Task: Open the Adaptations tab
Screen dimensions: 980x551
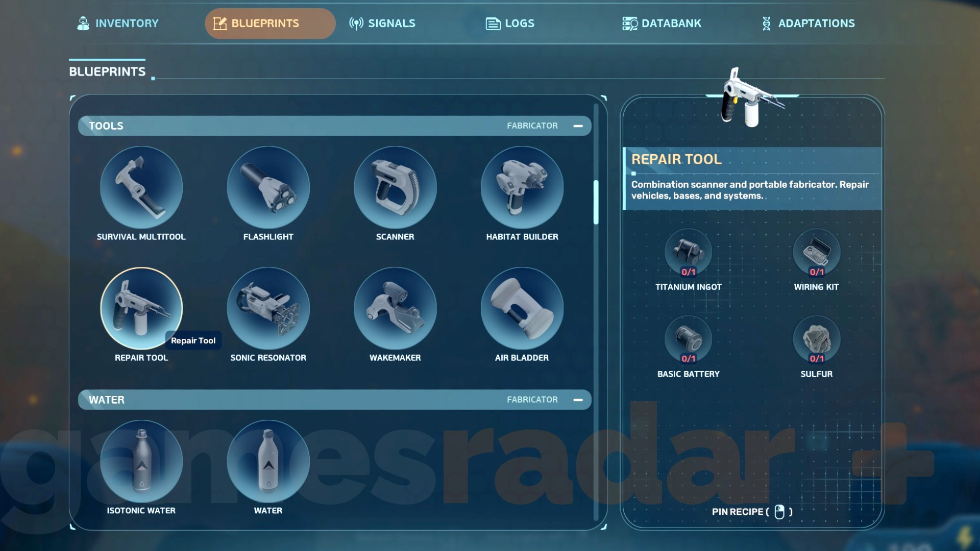Action: coord(808,23)
